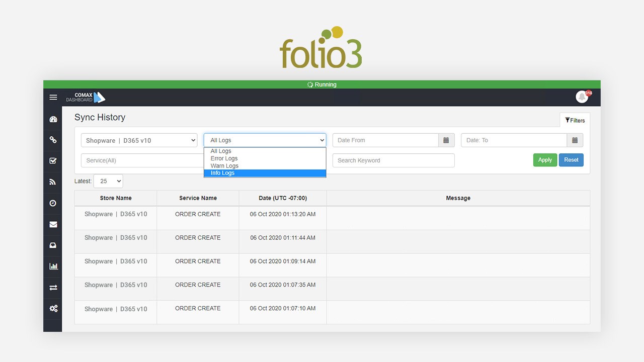644x362 pixels.
Task: Click the blue Reset button
Action: [x=571, y=160]
